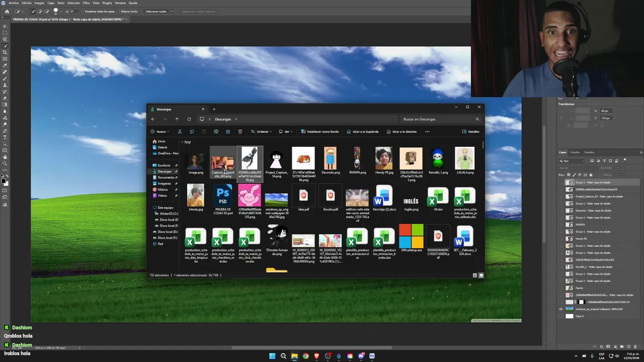The width and height of the screenshot is (644, 362).
Task: Go up one folder in Explorer
Action: pos(177,119)
